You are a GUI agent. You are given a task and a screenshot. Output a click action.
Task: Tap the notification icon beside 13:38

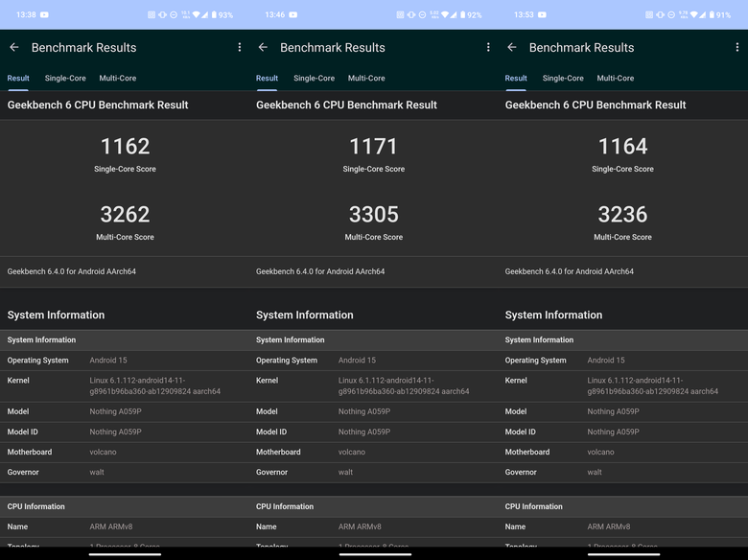click(x=44, y=14)
